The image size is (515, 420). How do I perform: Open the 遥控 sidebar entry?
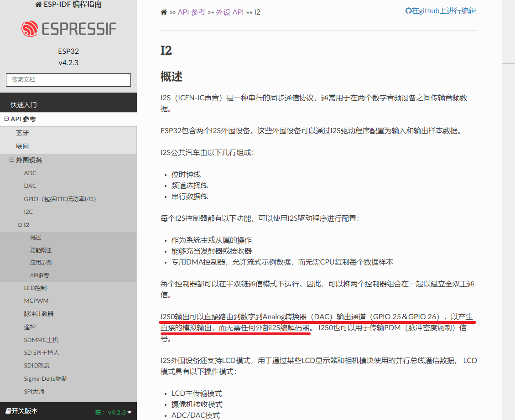point(30,327)
